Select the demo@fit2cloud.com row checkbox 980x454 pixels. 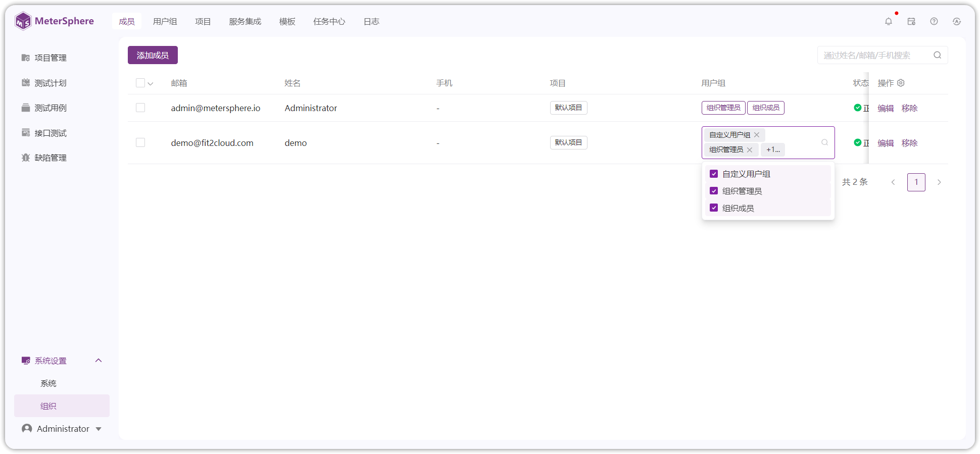[x=140, y=142]
